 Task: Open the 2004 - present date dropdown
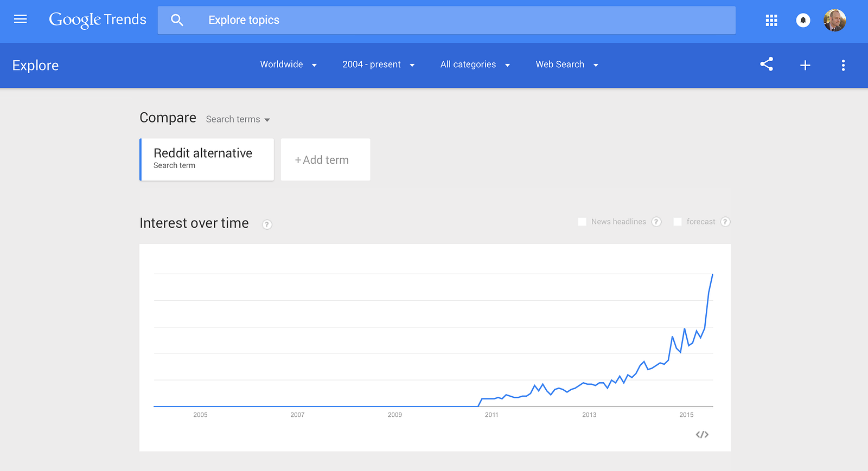[x=378, y=64]
